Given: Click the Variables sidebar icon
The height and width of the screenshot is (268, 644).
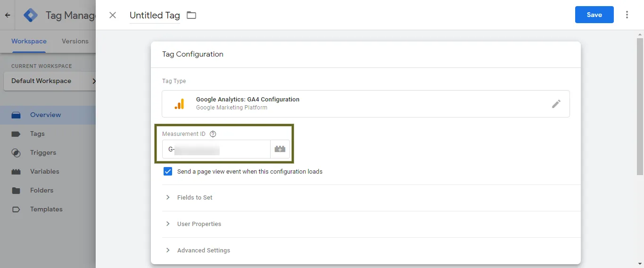Looking at the screenshot, I should click(x=16, y=172).
